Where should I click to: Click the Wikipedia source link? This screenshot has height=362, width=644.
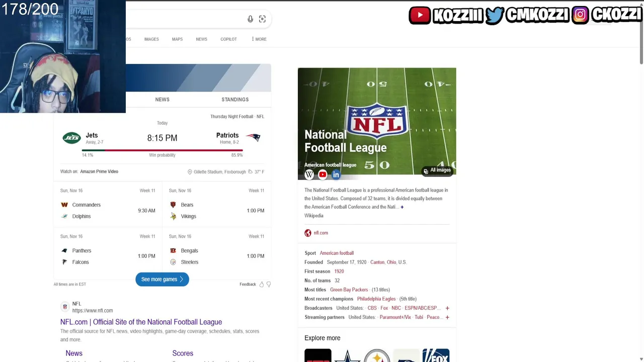(314, 216)
